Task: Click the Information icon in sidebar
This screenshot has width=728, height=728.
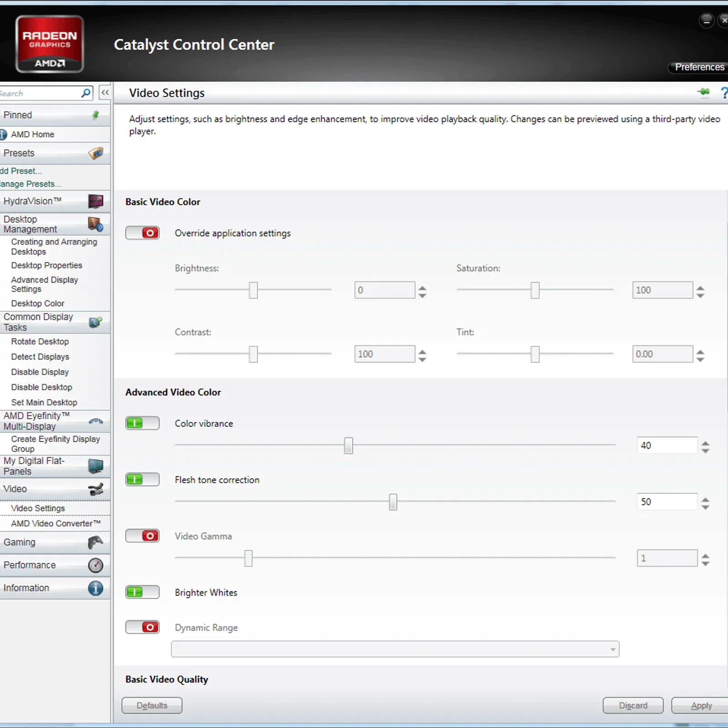Action: tap(96, 588)
